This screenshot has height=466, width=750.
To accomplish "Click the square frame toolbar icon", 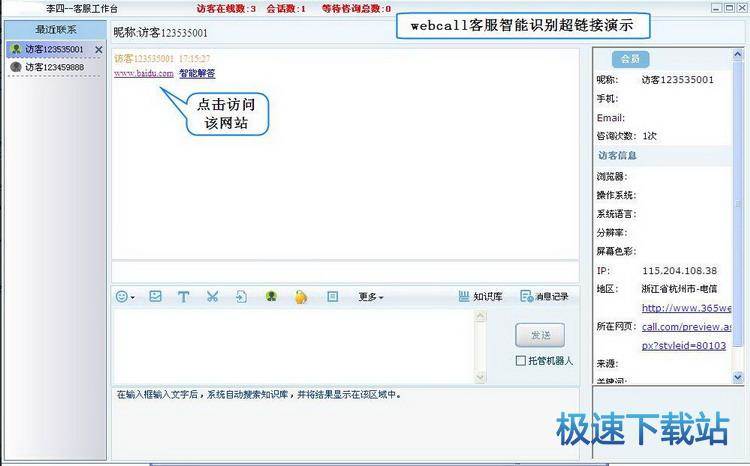I will click(x=332, y=297).
